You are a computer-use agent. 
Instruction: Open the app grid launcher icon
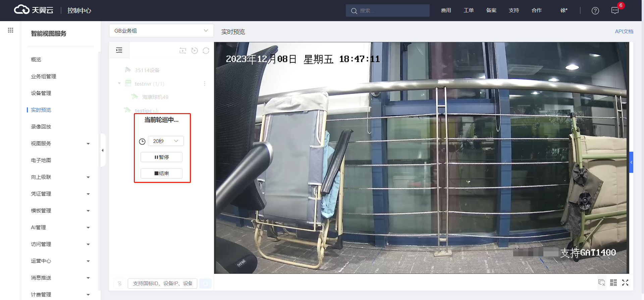click(10, 30)
